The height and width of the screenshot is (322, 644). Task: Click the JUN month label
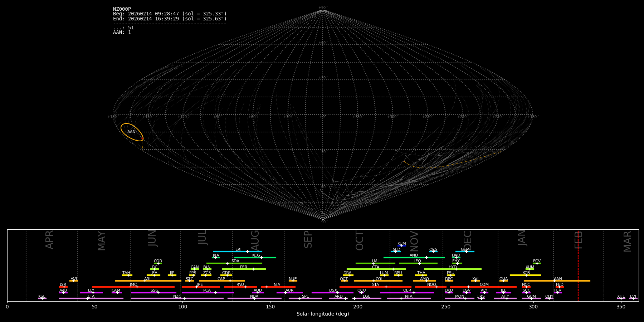click(152, 238)
